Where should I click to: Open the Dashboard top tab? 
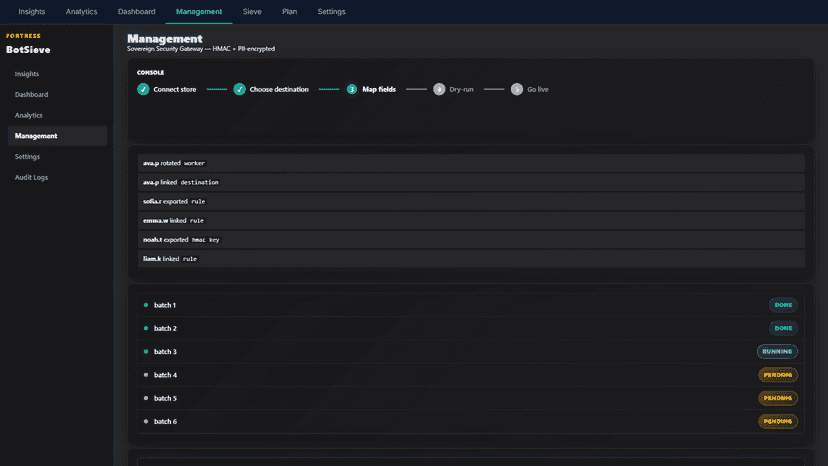(136, 12)
